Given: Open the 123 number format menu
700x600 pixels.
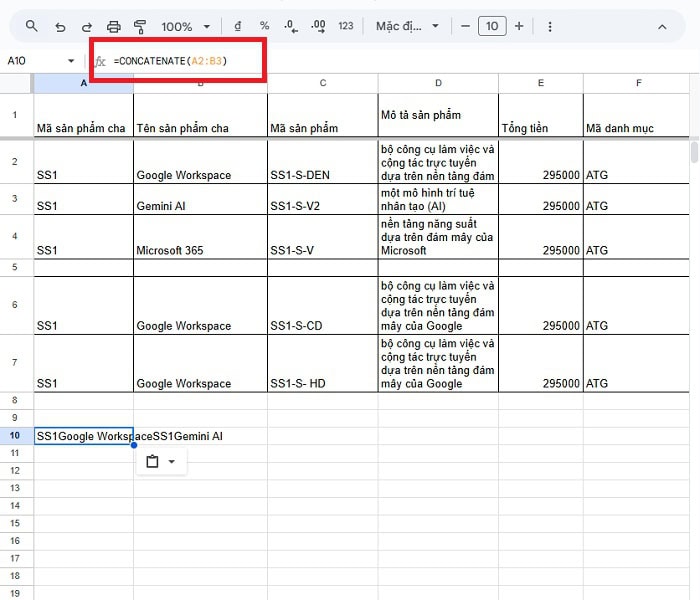Looking at the screenshot, I should tap(346, 26).
